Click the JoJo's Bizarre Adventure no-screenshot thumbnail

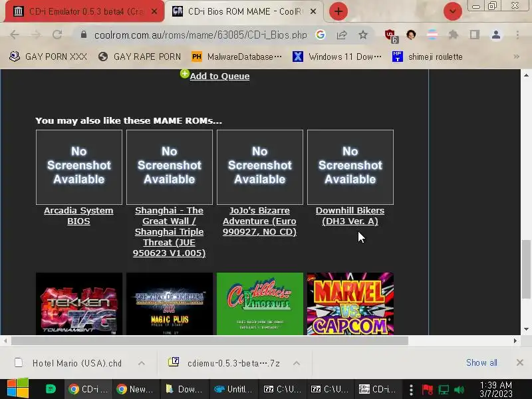pyautogui.click(x=260, y=167)
